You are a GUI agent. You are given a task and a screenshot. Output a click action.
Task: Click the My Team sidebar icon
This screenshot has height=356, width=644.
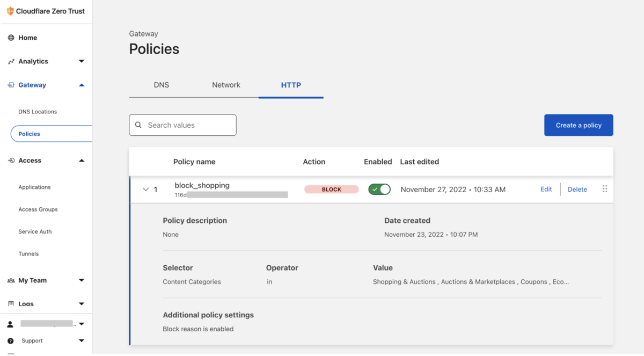pos(10,280)
